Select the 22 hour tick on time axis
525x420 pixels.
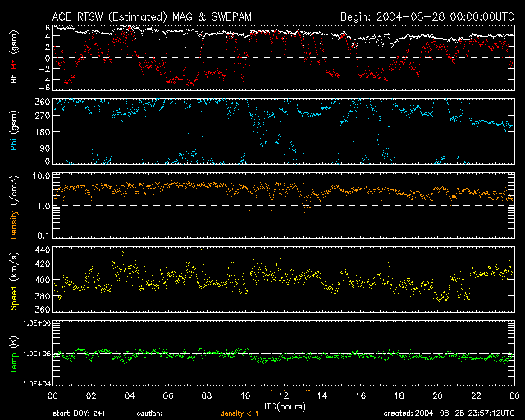(x=476, y=395)
